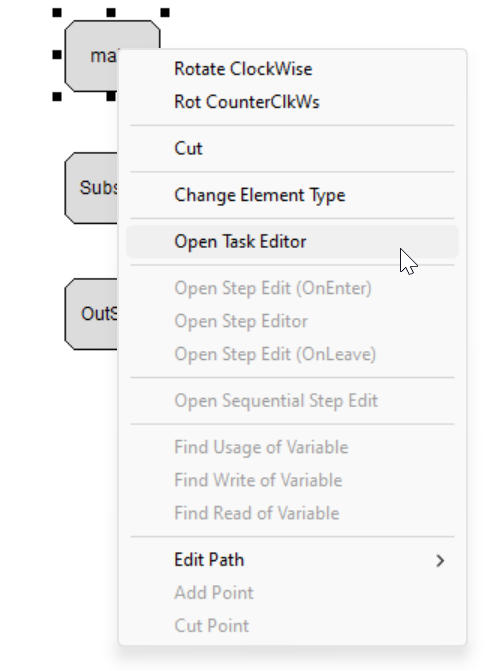Select Change Element Type option
The width and height of the screenshot is (488, 671).
click(x=292, y=195)
